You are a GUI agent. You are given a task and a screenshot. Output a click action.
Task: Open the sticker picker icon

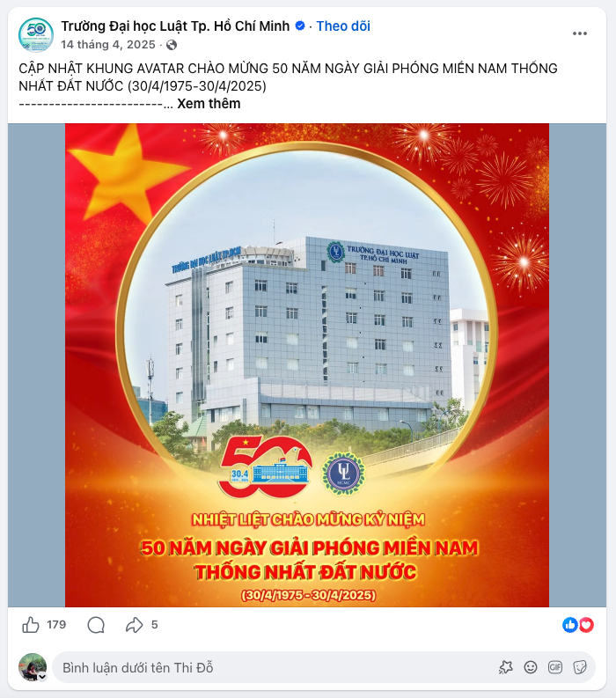(580, 667)
